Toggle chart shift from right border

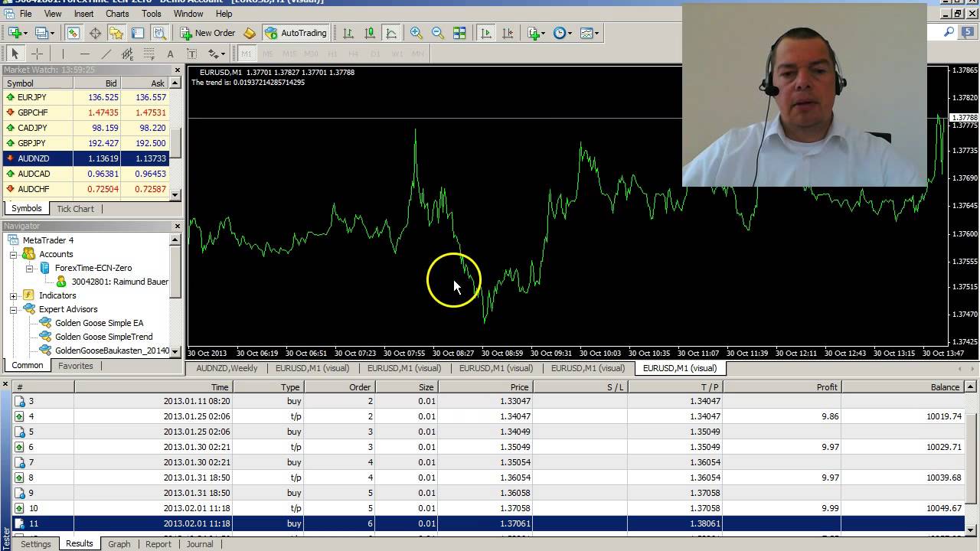(x=507, y=33)
